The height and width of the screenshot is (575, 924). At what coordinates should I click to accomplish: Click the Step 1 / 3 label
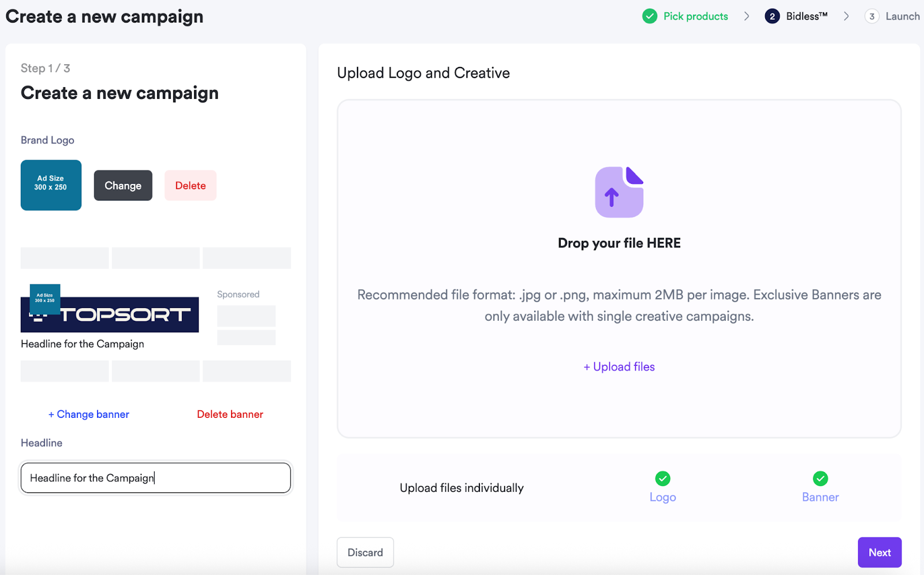coord(46,68)
